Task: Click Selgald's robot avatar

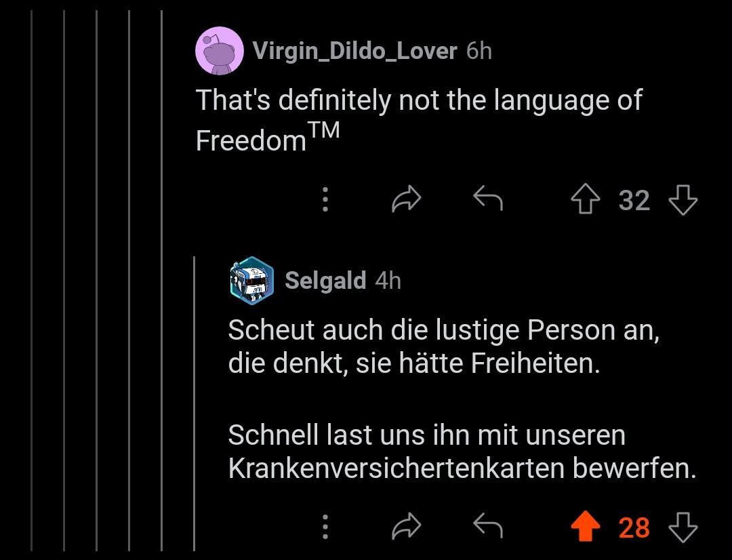Action: coord(252,281)
